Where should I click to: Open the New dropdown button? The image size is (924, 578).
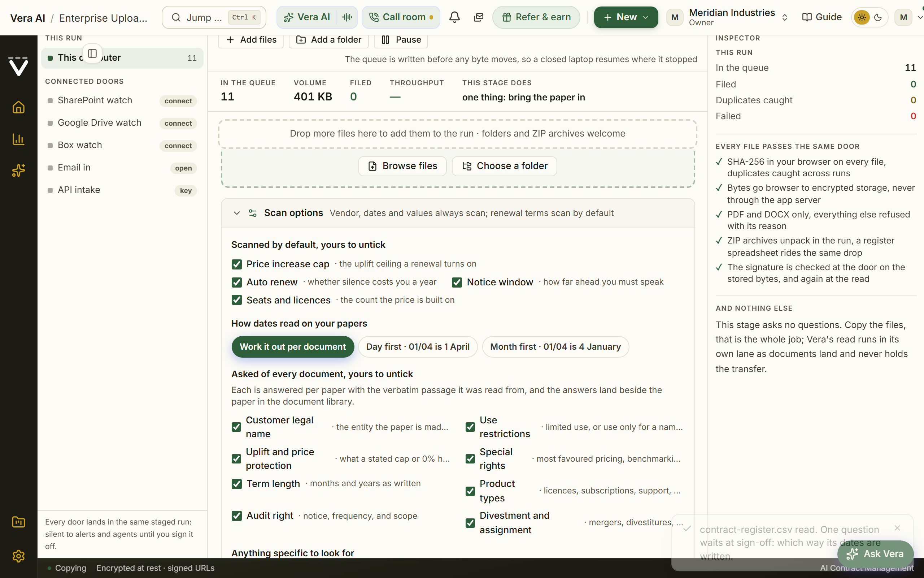click(x=626, y=17)
